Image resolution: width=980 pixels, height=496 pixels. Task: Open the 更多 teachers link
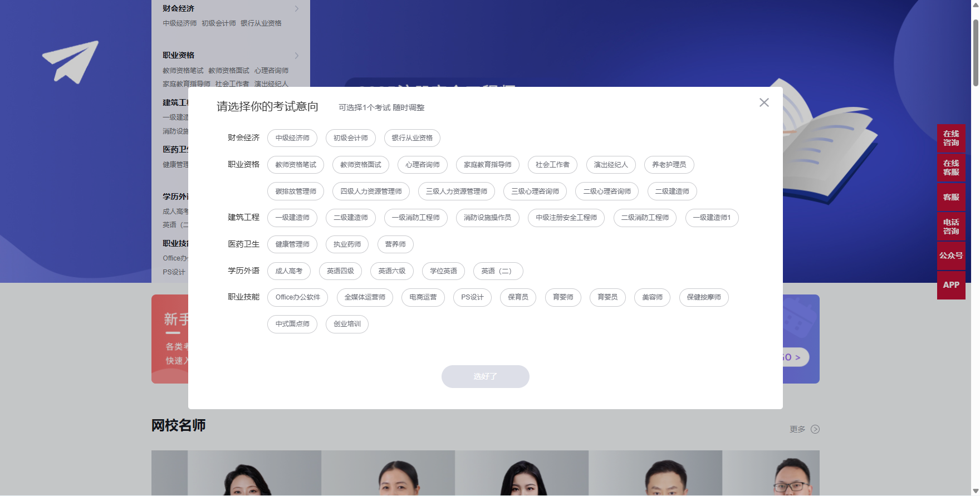click(x=797, y=429)
